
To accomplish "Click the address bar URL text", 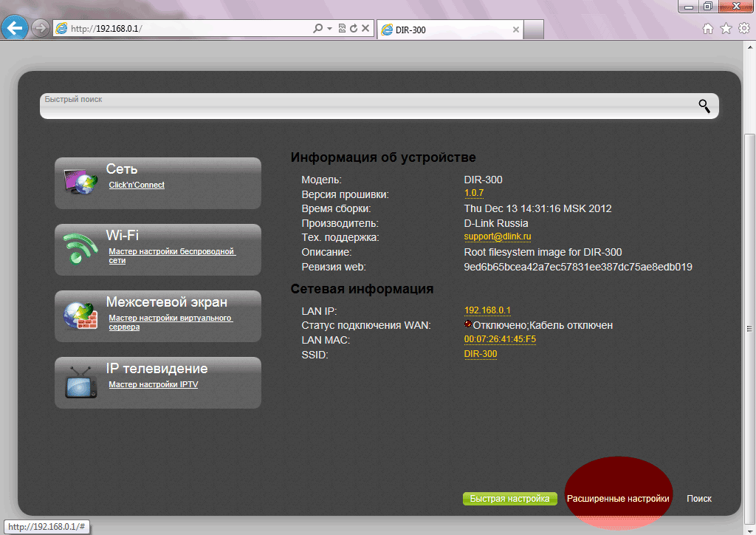I will click(106, 29).
